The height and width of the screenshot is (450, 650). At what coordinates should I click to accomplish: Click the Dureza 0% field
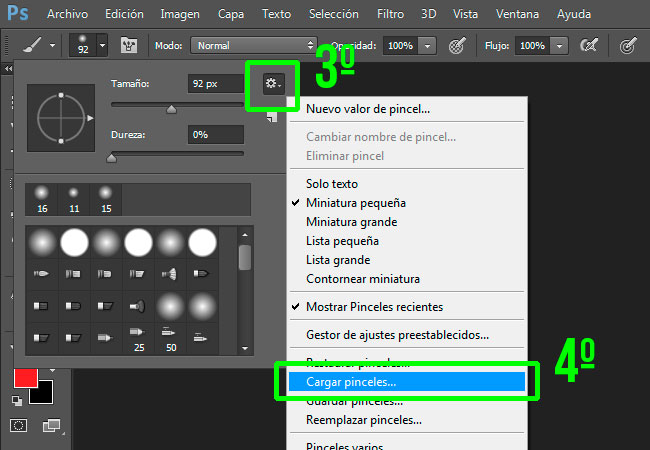pyautogui.click(x=216, y=135)
